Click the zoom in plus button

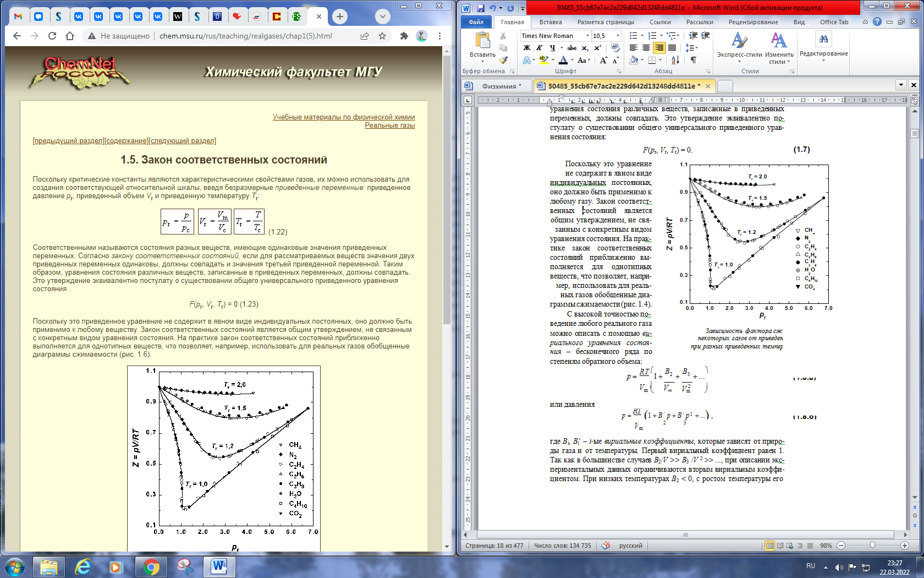(x=905, y=546)
